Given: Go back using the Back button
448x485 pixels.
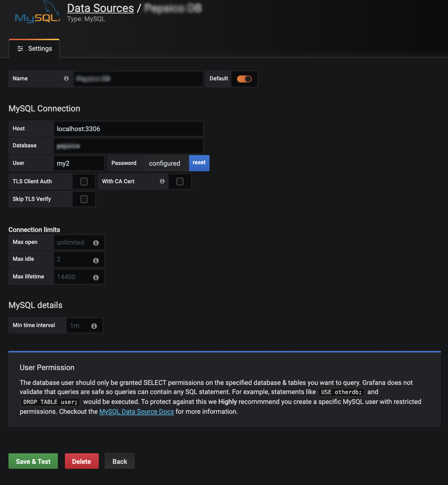Looking at the screenshot, I should [119, 461].
